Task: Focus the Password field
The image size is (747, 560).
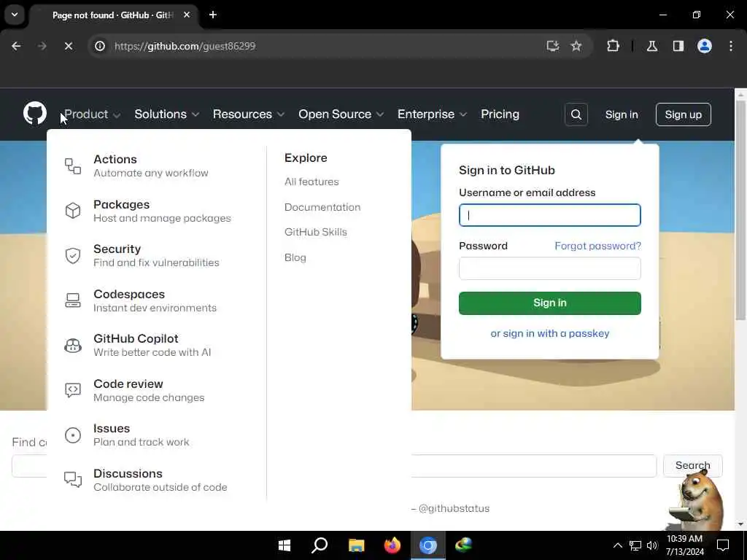Action: coord(550,268)
